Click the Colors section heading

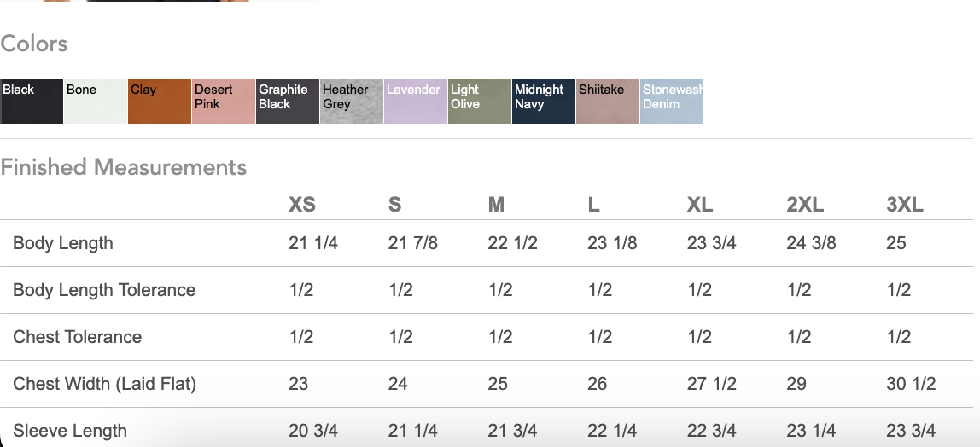(x=34, y=44)
